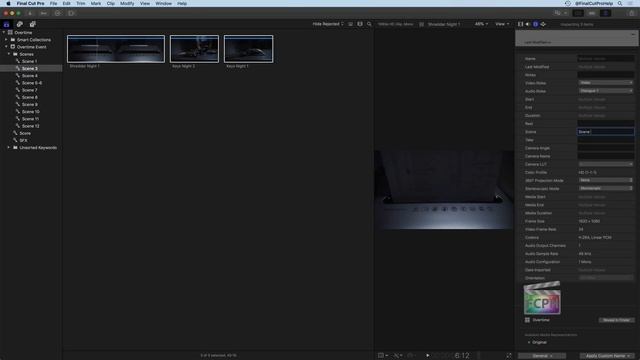Screen dimensions: 640x360
Task: Open the Photos and Audio sidebar
Action: 20,24
